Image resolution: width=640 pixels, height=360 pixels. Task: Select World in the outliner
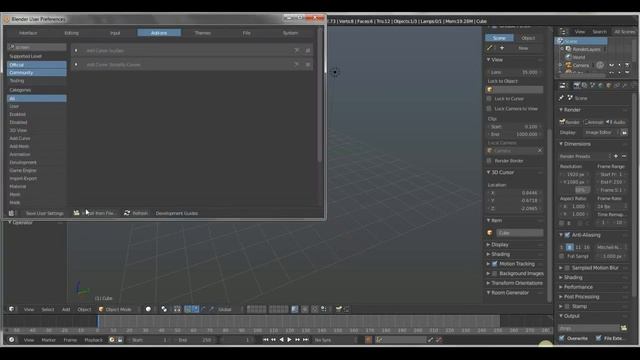coord(579,57)
